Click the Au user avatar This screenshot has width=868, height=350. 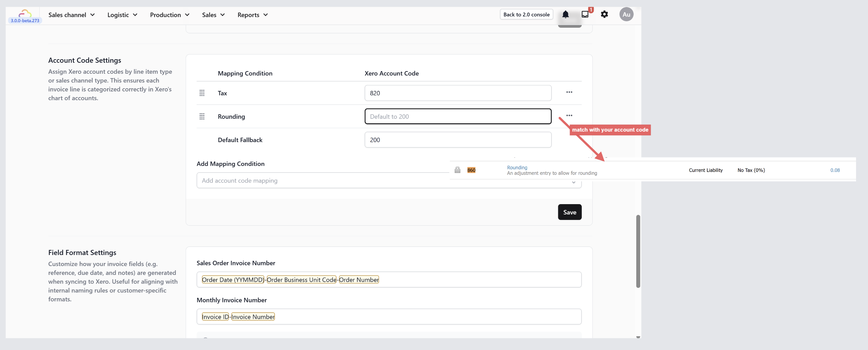626,14
